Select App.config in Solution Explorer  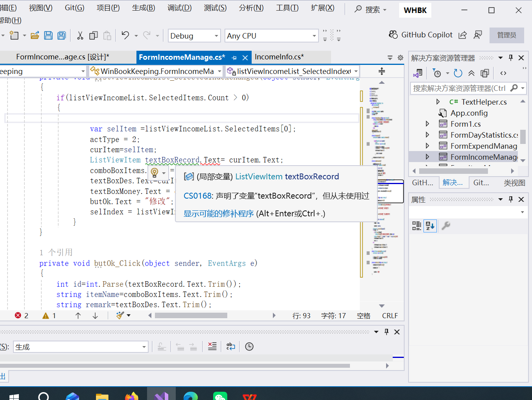pos(469,113)
